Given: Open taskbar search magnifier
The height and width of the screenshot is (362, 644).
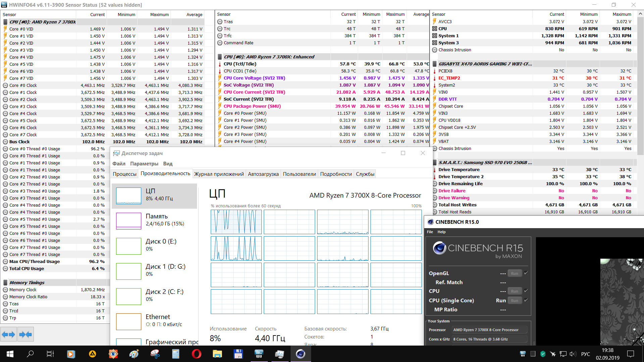Looking at the screenshot, I should point(30,354).
